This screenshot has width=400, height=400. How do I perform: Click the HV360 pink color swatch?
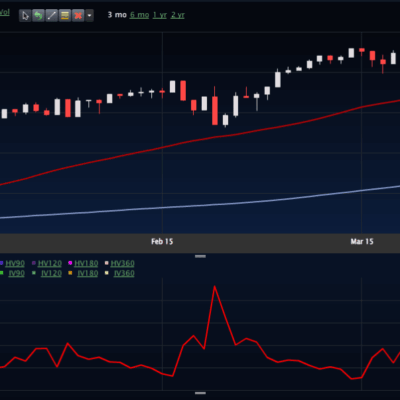(x=107, y=263)
